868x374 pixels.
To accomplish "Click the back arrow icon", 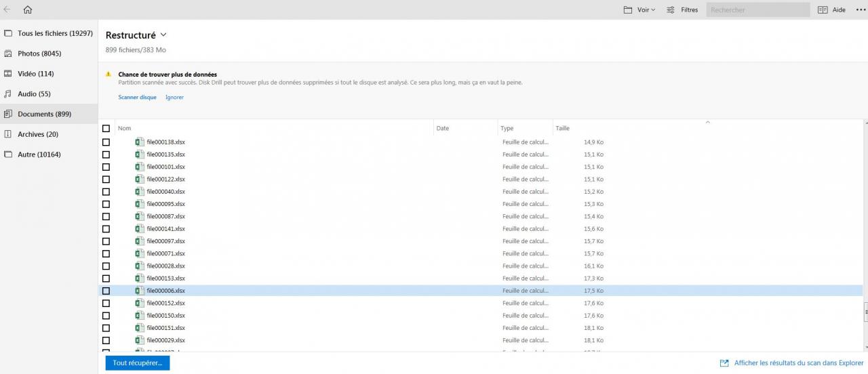I will [7, 9].
